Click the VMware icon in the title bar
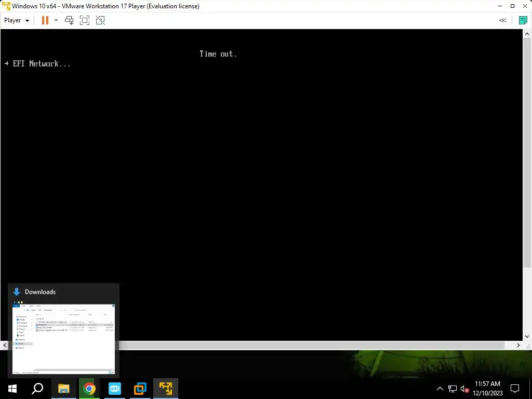This screenshot has width=532, height=399. coord(6,6)
